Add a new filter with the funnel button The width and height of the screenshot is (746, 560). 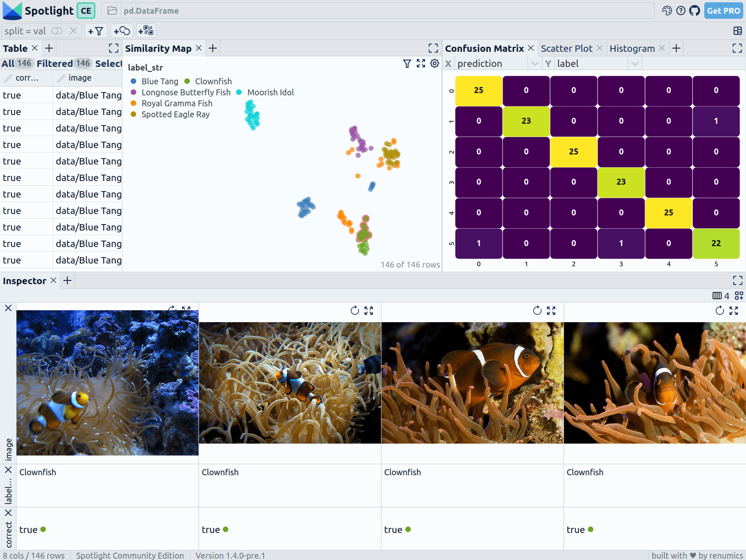pyautogui.click(x=95, y=31)
